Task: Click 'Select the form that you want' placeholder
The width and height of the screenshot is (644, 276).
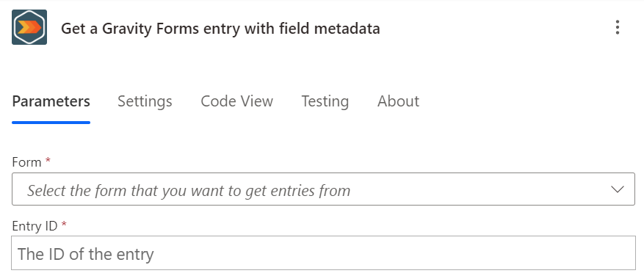Action: tap(135, 191)
